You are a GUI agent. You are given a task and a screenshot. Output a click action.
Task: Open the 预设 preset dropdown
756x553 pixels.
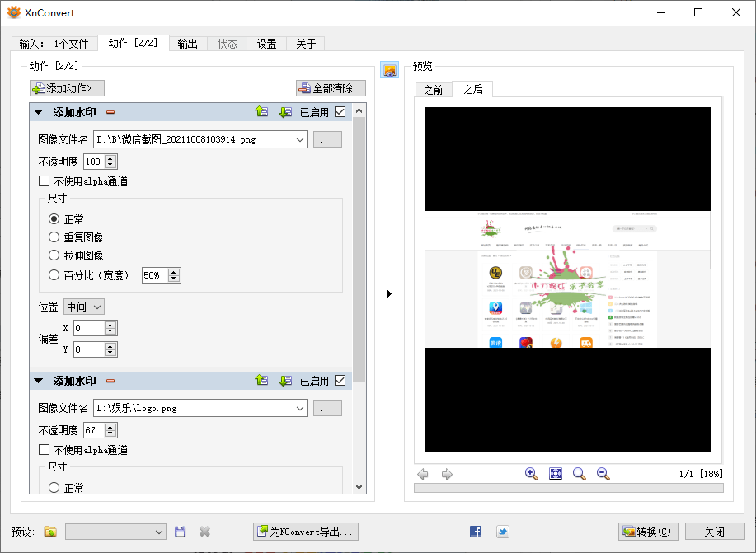click(115, 532)
